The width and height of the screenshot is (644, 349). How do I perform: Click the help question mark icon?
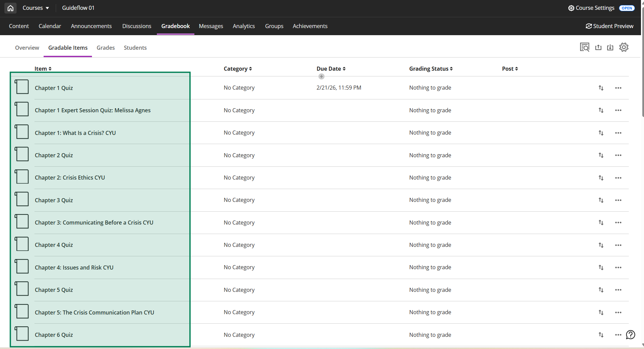coord(630,335)
